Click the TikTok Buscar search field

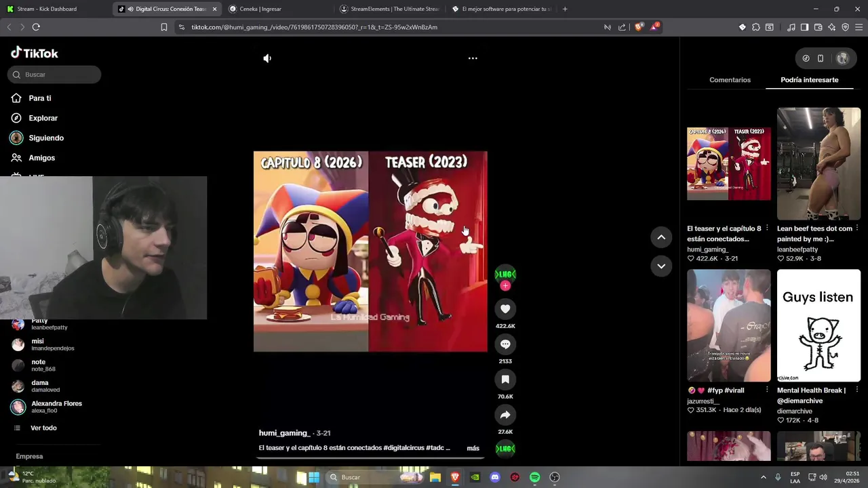pyautogui.click(x=54, y=75)
